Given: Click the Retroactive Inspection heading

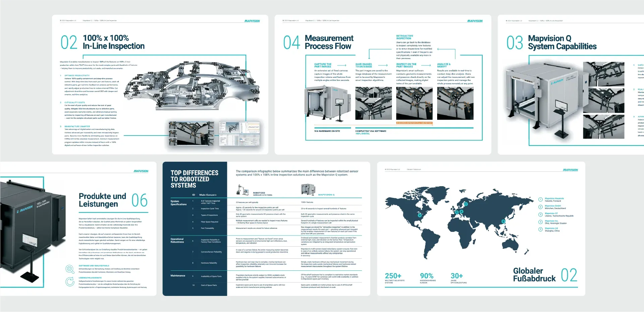Looking at the screenshot, I should point(405,37).
